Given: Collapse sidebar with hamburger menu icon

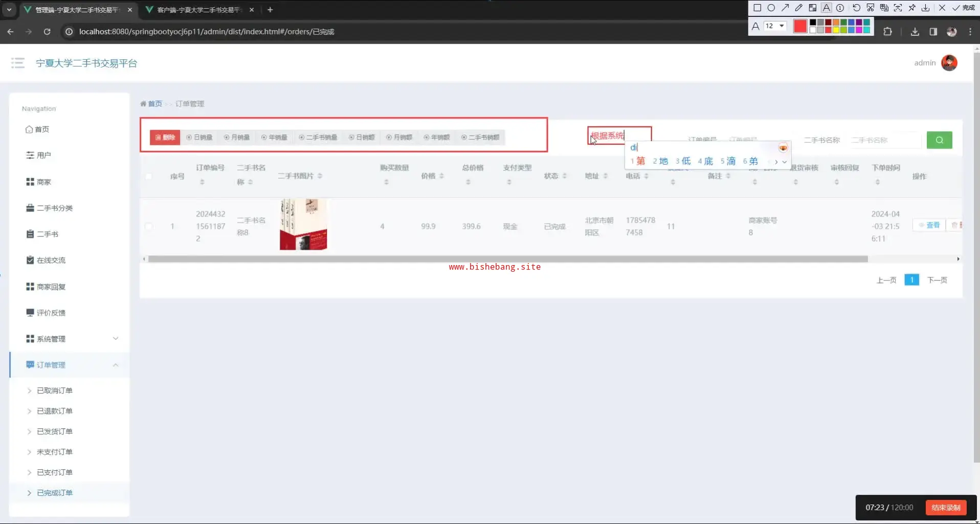Looking at the screenshot, I should (18, 63).
